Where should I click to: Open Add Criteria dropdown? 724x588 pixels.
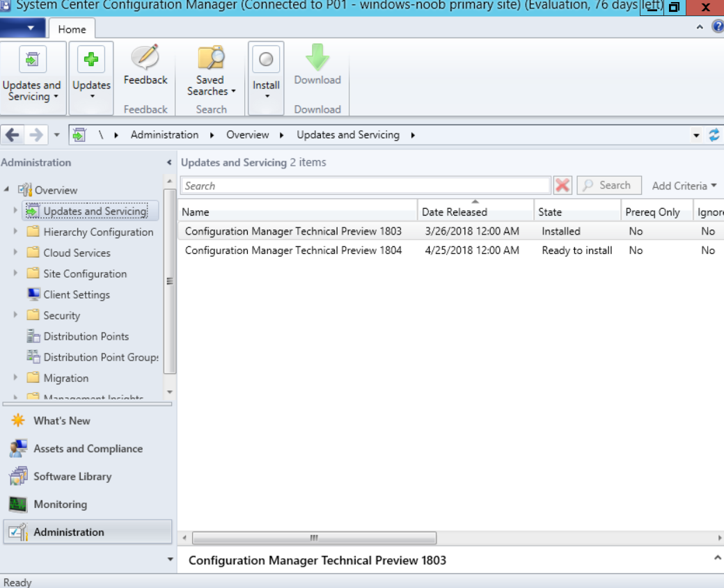pos(684,186)
